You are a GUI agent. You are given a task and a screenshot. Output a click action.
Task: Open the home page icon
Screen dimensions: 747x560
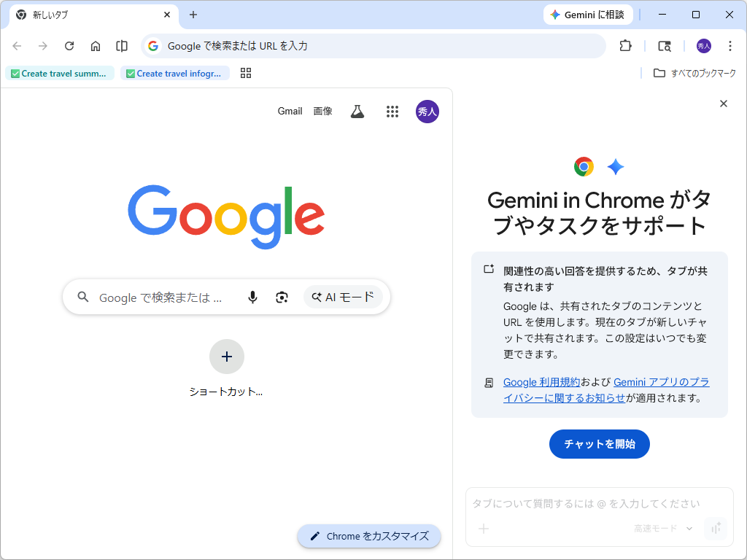point(96,46)
